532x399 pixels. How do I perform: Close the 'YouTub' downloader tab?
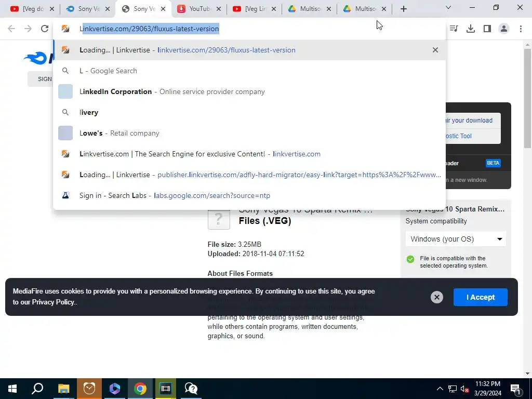[219, 9]
